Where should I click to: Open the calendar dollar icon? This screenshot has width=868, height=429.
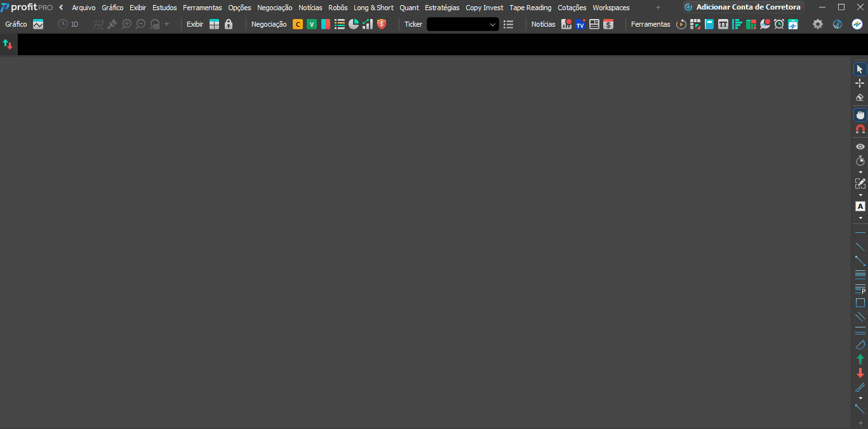click(x=608, y=24)
